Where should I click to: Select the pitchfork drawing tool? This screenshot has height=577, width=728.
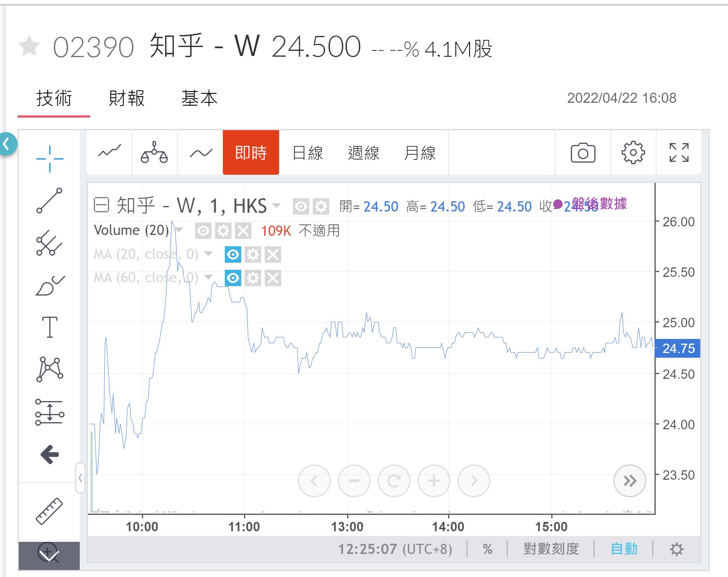pyautogui.click(x=49, y=243)
